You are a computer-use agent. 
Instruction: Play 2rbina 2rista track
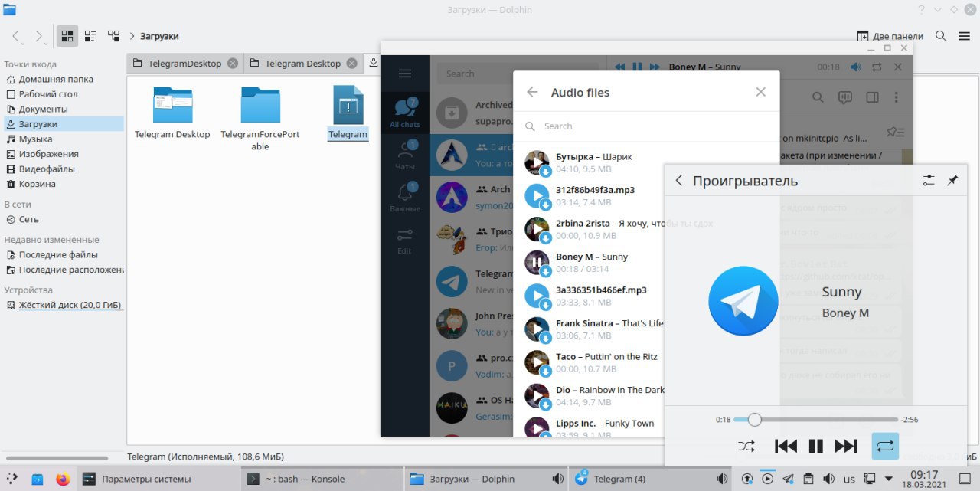coord(537,229)
